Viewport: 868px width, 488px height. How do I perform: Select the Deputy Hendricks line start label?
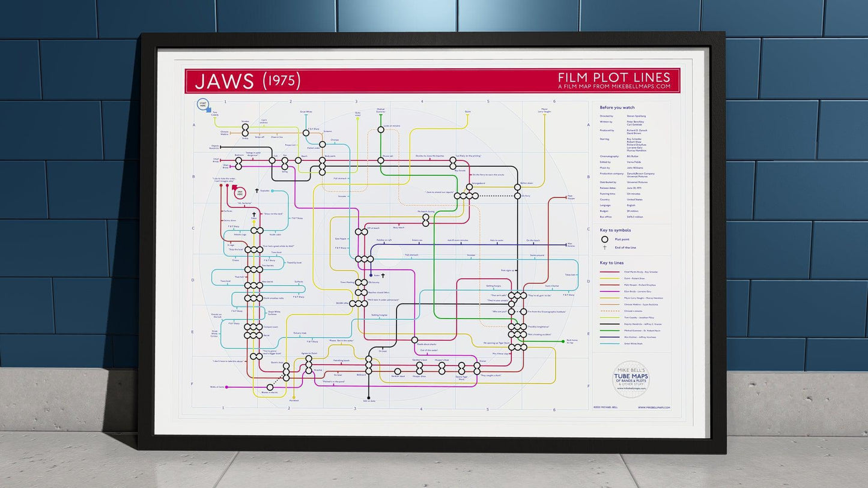214,146
